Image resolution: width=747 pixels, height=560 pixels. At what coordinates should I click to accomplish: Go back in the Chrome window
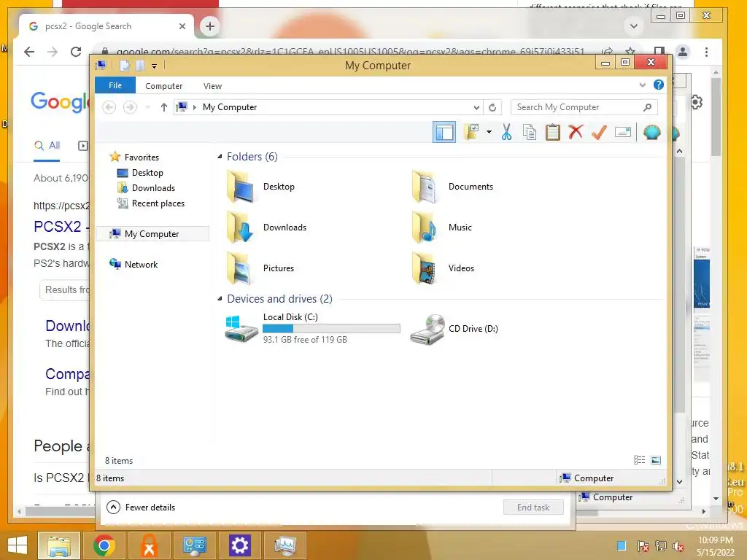click(x=29, y=52)
